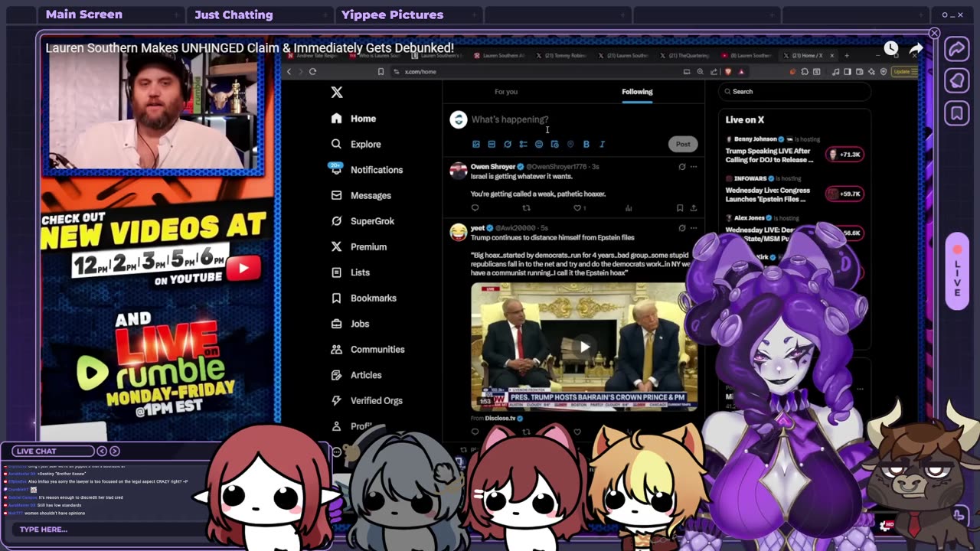Click the schedule post icon in composer
This screenshot has height=551, width=980.
[555, 144]
